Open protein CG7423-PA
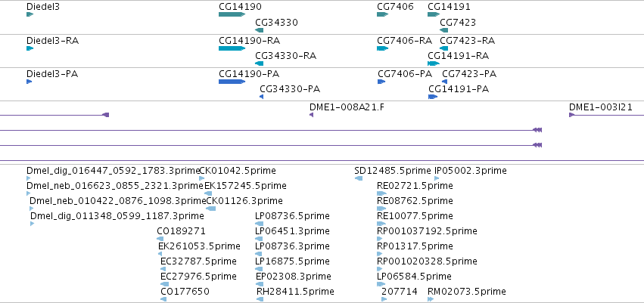 [x=469, y=74]
